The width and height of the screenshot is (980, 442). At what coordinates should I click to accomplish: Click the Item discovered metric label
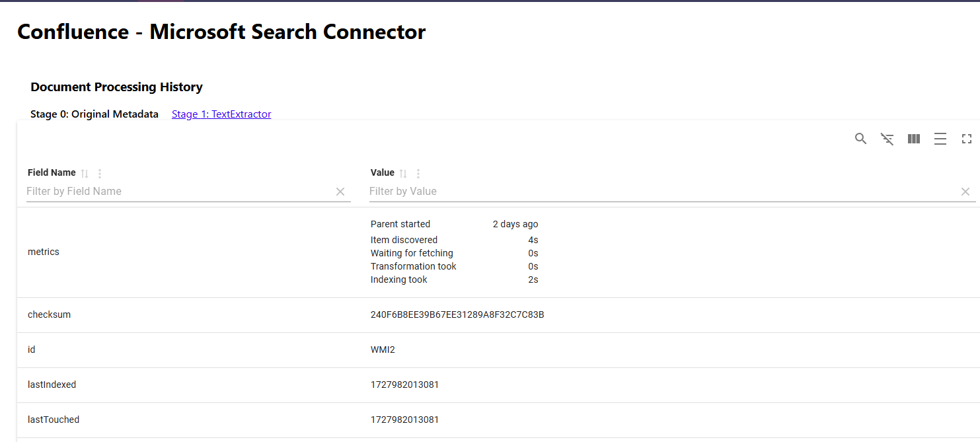pyautogui.click(x=404, y=240)
